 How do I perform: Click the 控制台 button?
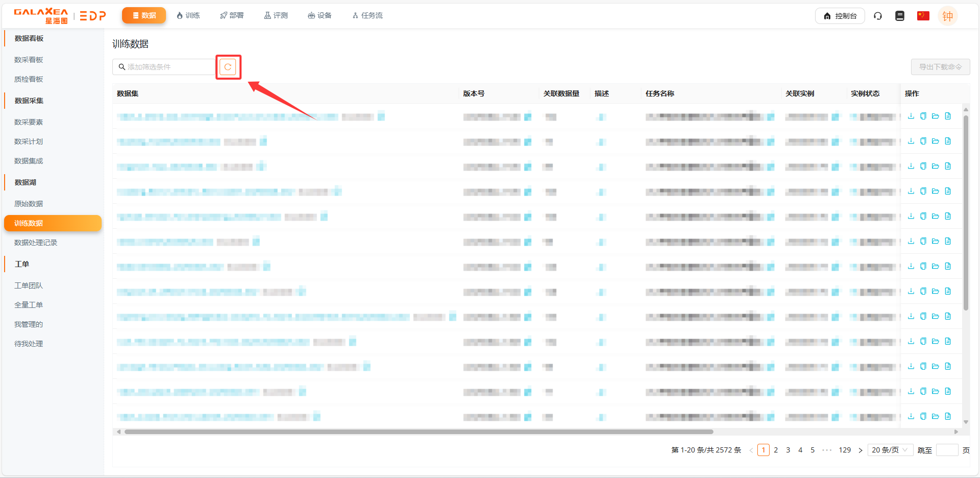point(840,16)
